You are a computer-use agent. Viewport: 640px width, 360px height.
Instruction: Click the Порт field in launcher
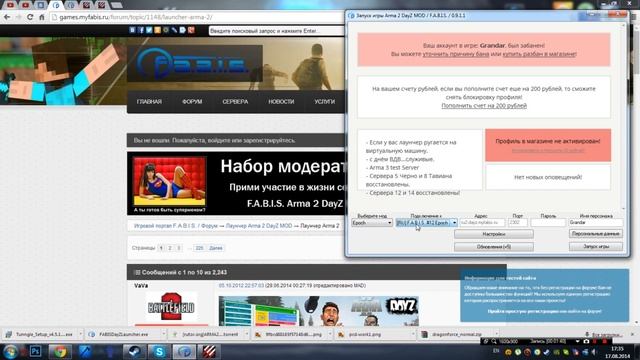click(518, 223)
